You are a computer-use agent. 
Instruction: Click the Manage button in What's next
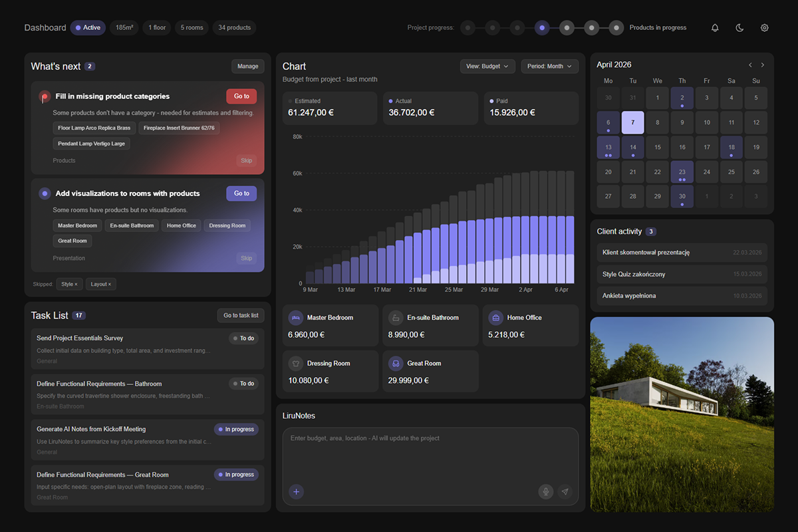point(247,66)
